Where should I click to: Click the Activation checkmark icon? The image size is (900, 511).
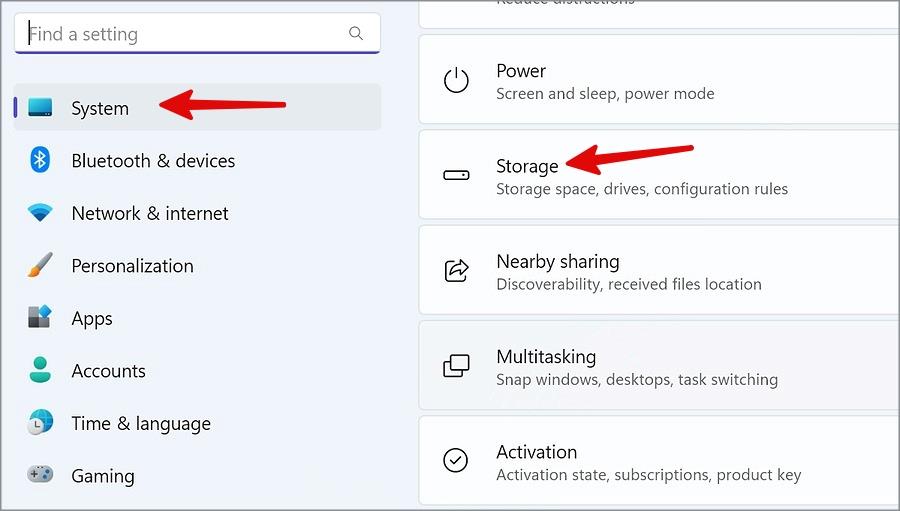point(456,460)
